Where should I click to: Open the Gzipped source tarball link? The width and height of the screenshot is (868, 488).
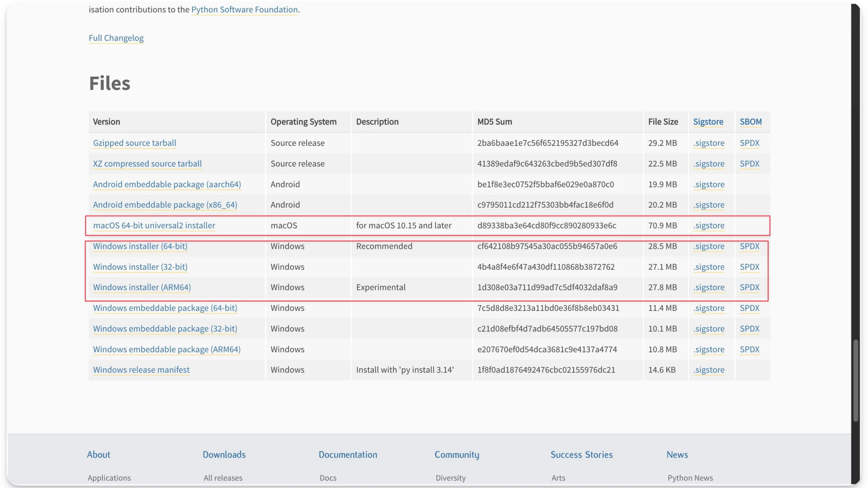pyautogui.click(x=134, y=143)
